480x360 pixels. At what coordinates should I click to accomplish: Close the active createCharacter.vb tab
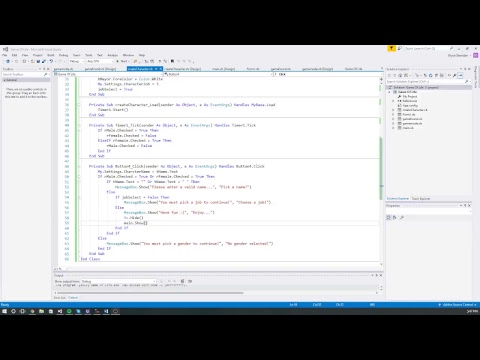click(160, 69)
